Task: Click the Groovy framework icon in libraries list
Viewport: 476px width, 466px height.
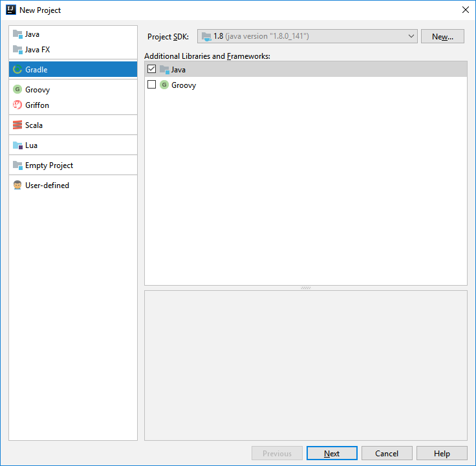Action: [x=164, y=85]
